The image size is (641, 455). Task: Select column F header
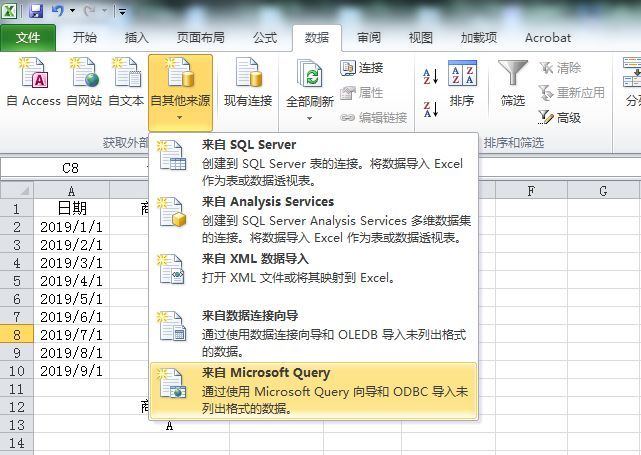coord(531,191)
